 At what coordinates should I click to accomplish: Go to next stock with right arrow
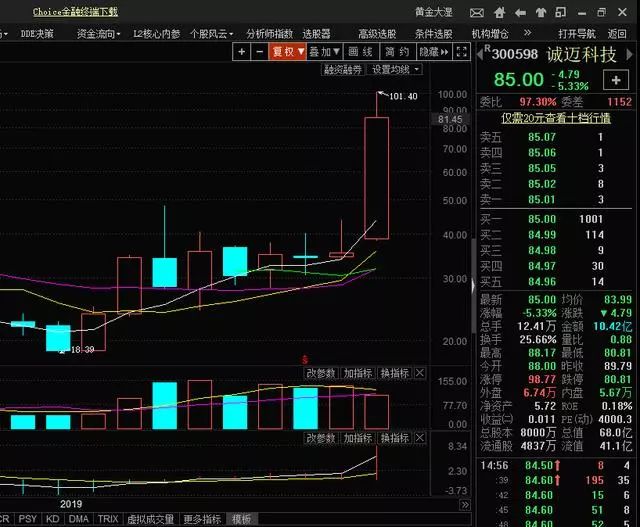[x=629, y=54]
